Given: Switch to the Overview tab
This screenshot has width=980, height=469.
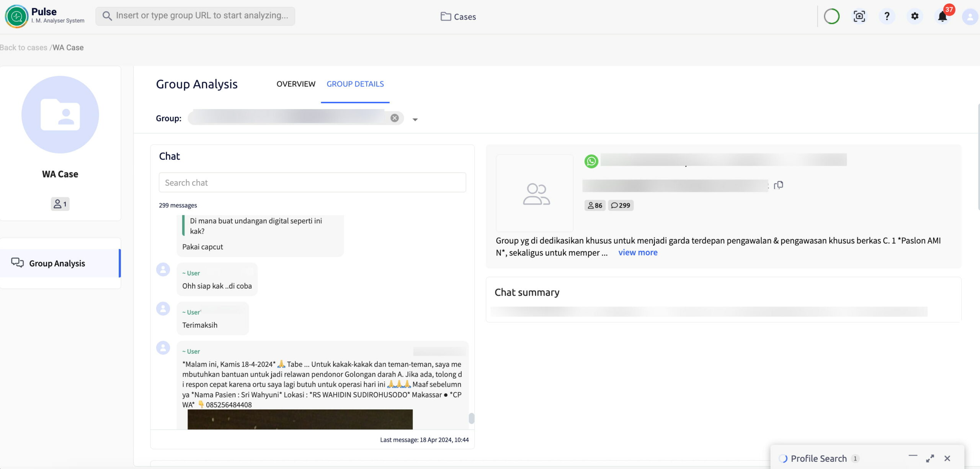Looking at the screenshot, I should [296, 84].
